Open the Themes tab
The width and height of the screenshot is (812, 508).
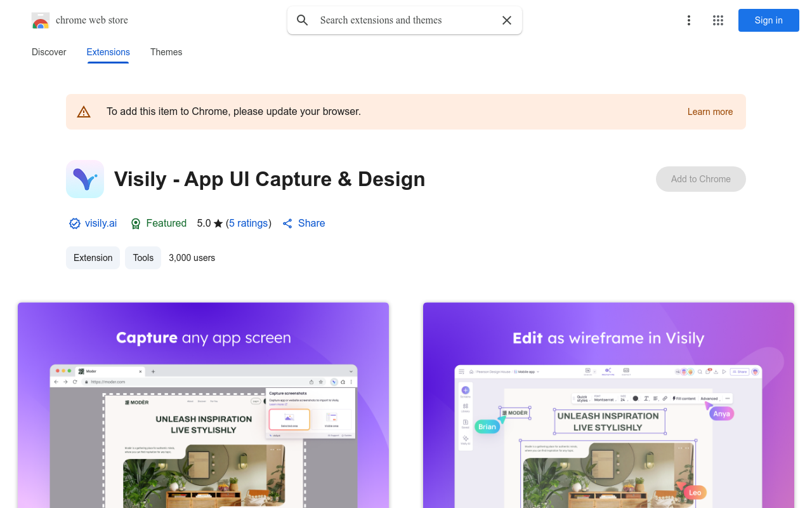166,52
